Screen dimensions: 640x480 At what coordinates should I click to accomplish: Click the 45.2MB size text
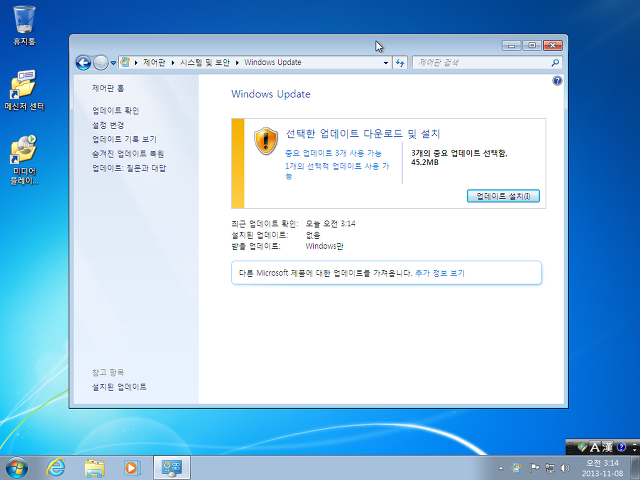click(x=425, y=162)
